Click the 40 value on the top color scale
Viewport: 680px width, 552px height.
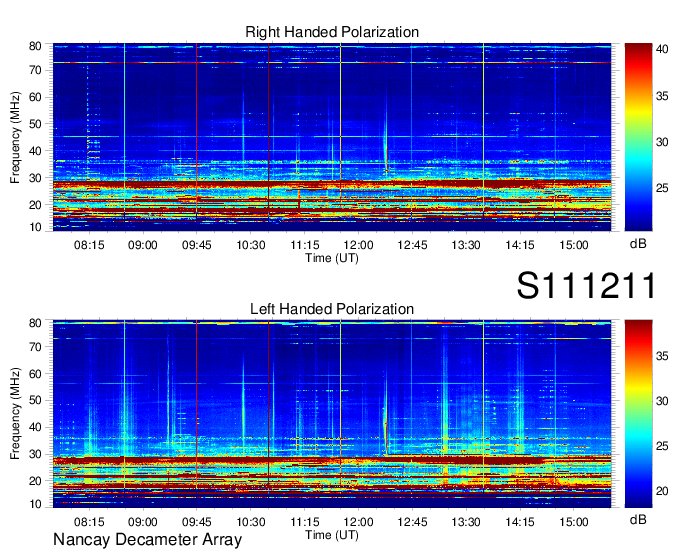[x=662, y=49]
